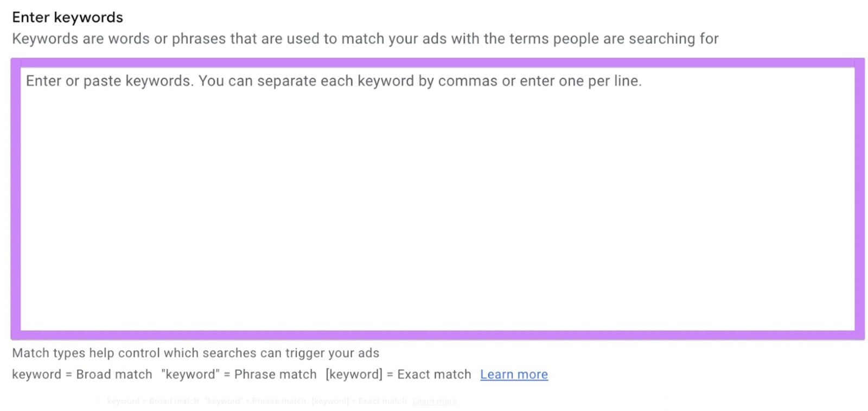Click the match types helper description
Screen dimensions: 868x411
click(x=195, y=353)
